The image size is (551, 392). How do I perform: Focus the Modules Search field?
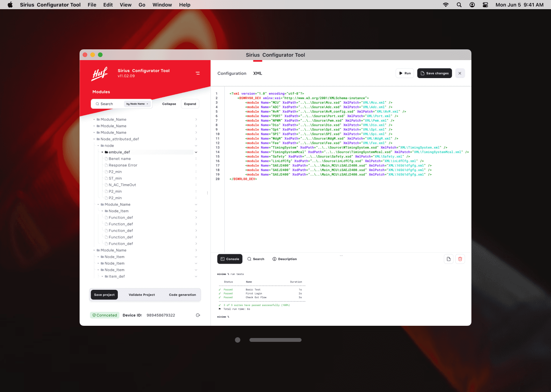pos(122,104)
